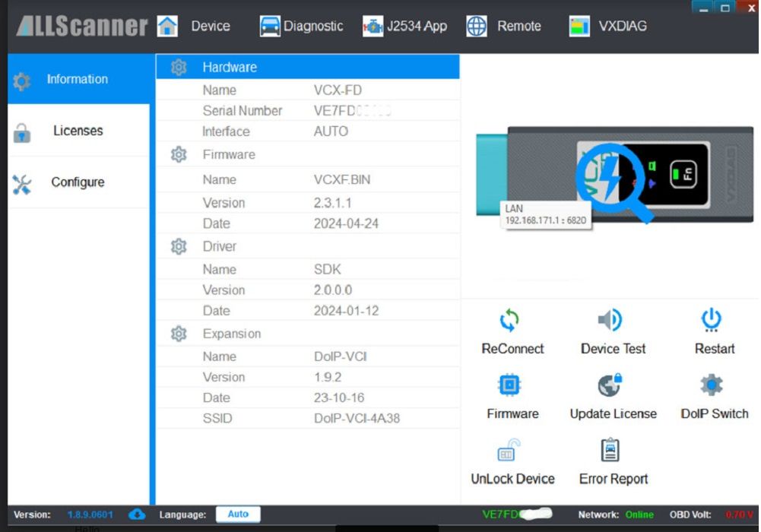This screenshot has height=532, width=761.
Task: Open the VXDIAG tab
Action: tap(608, 26)
